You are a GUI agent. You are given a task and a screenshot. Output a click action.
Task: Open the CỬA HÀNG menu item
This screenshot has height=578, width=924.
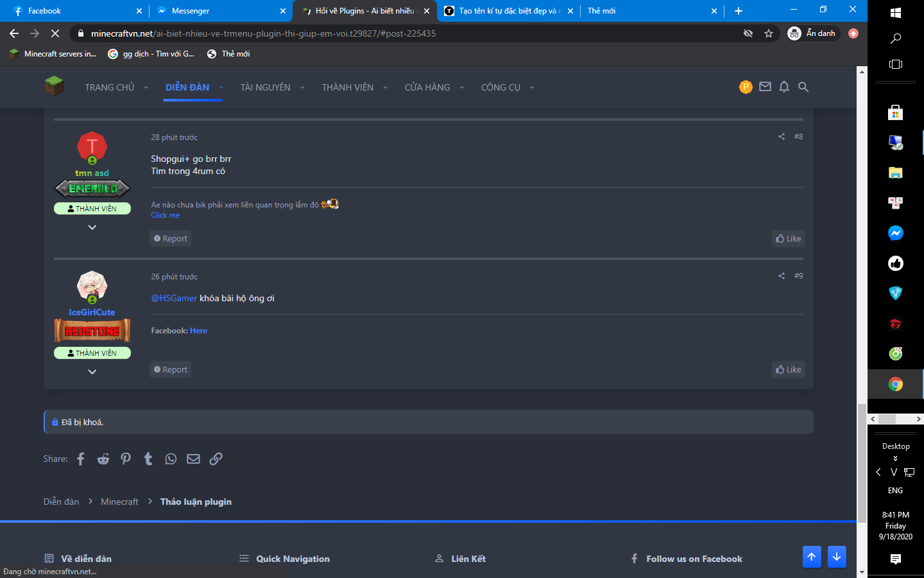tap(427, 87)
